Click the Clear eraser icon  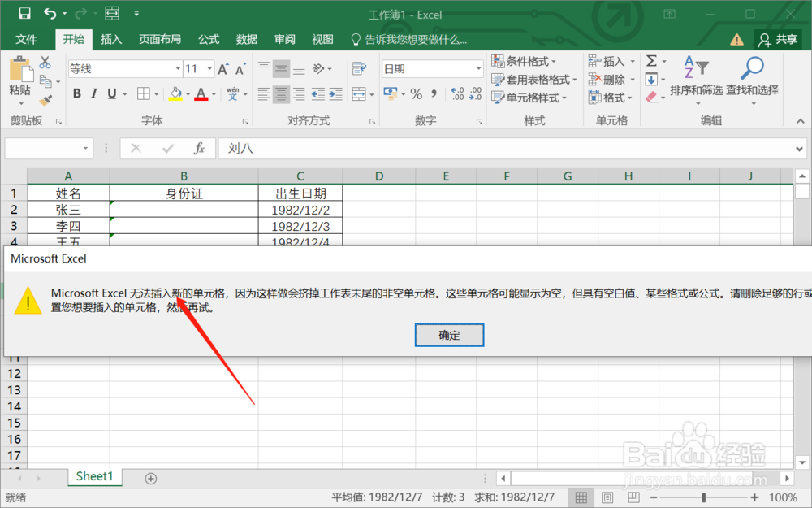coord(651,97)
